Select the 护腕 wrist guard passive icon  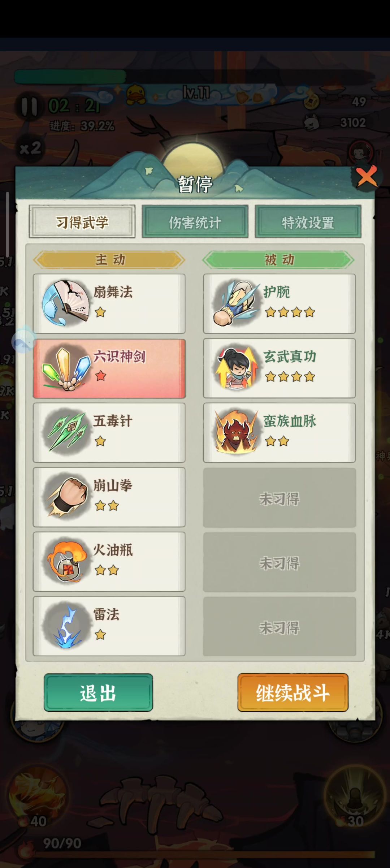236,303
